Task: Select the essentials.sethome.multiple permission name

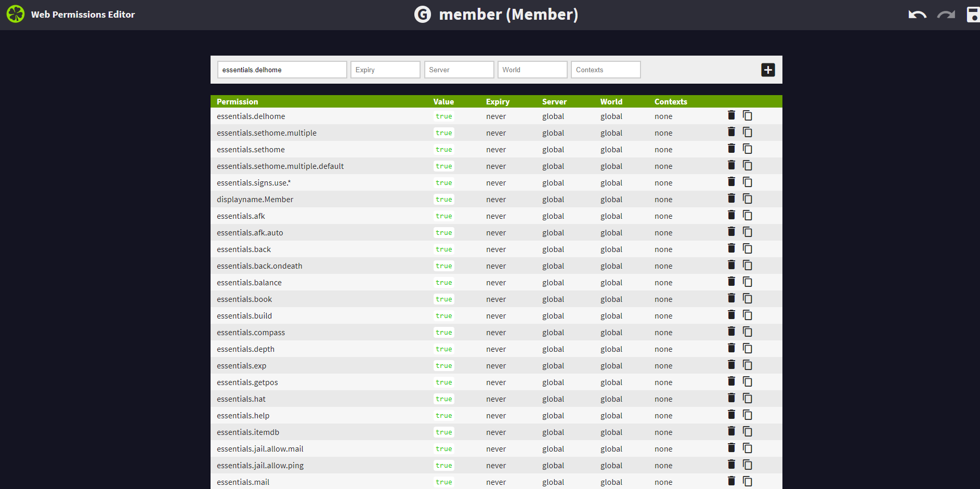Action: [267, 133]
